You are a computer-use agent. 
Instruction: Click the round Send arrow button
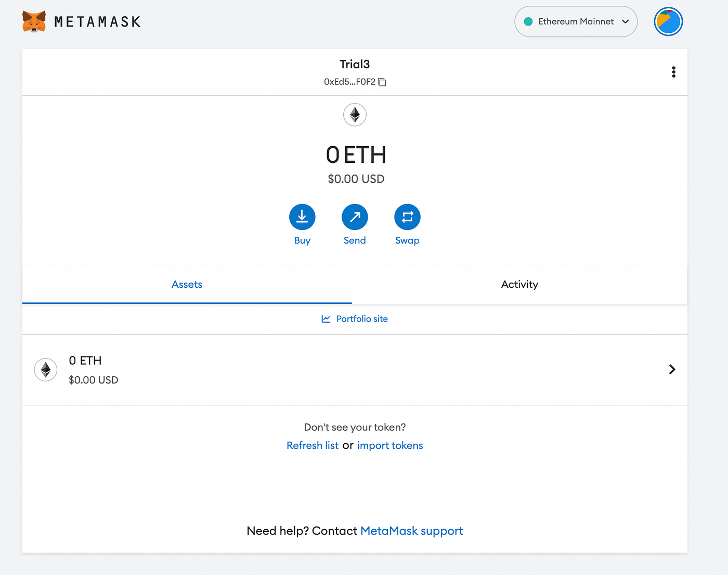[355, 217]
